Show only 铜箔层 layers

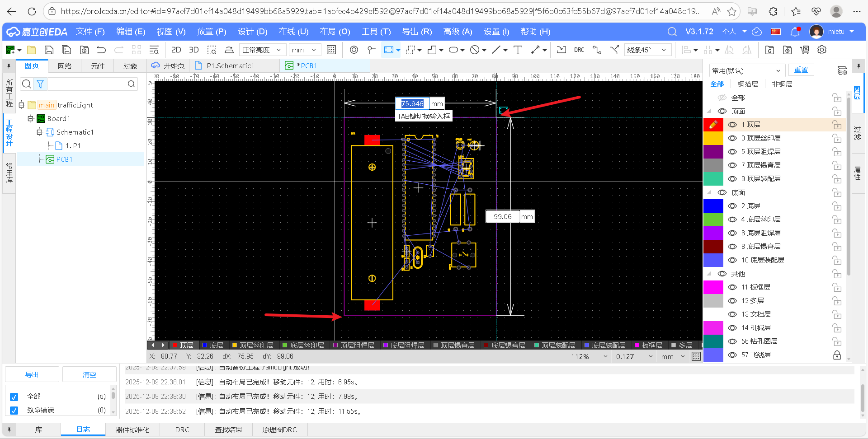748,84
